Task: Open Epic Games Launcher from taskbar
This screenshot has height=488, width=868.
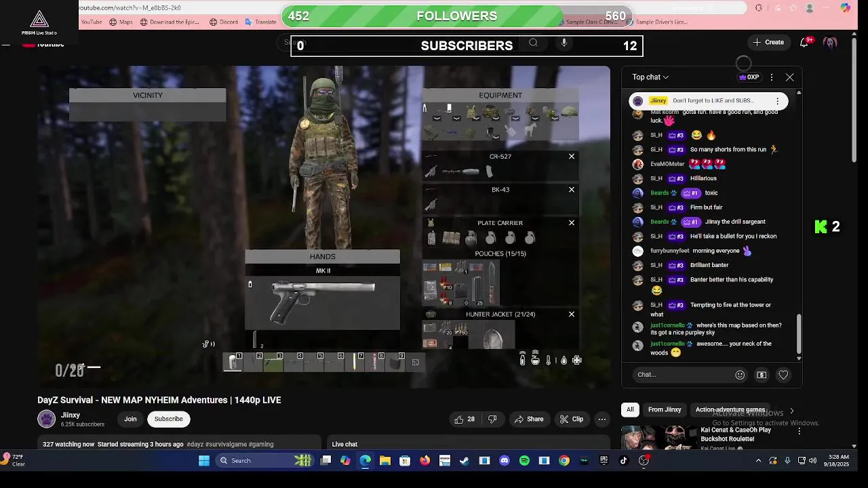Action: pos(604,461)
